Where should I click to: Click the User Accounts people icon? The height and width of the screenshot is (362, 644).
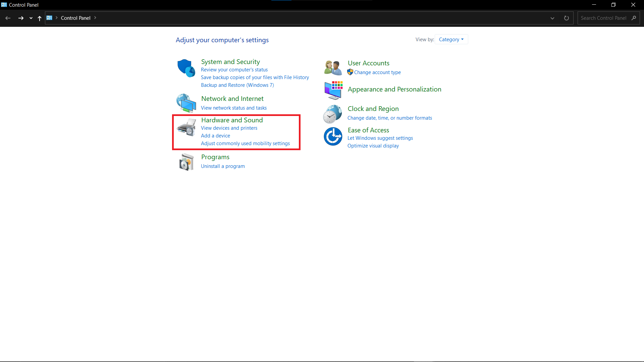333,68
